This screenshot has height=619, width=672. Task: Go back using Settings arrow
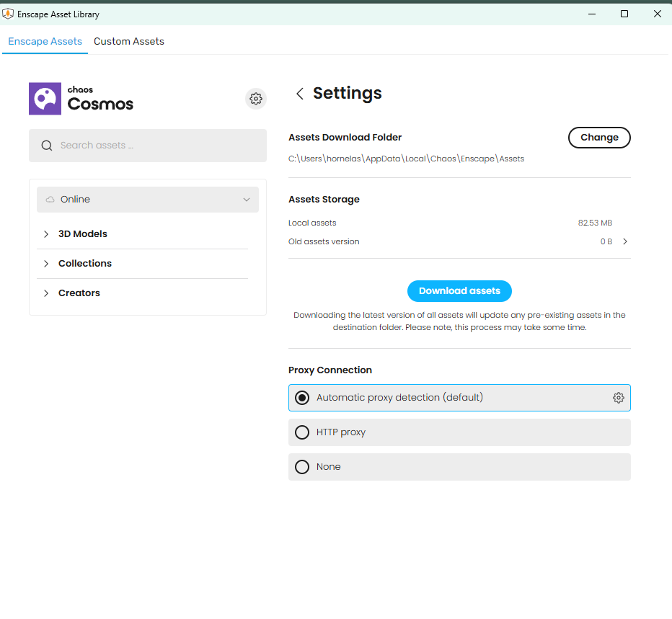300,94
